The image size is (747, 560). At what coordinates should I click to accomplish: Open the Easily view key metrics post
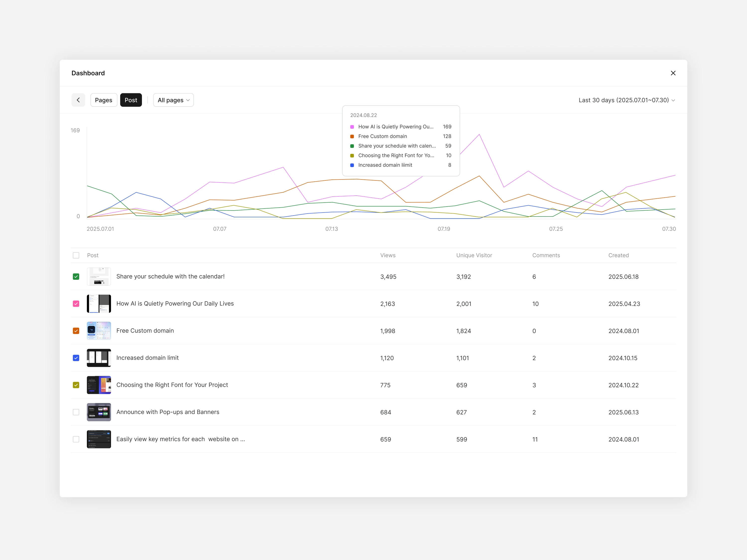[x=180, y=439]
